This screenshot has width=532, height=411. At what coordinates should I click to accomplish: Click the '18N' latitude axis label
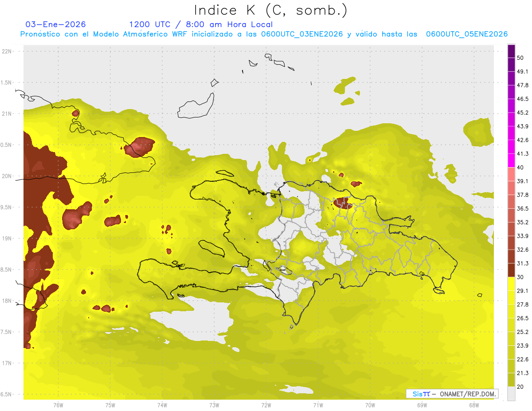pos(7,301)
